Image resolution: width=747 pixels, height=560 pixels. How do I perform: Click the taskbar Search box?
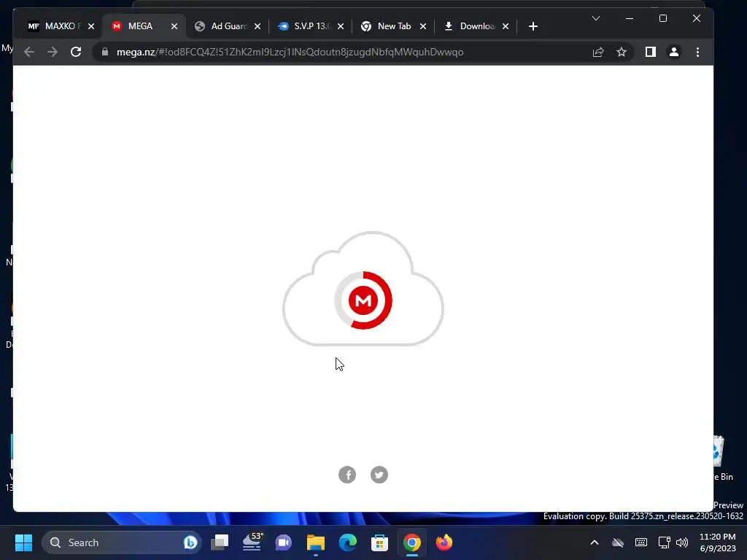[122, 542]
